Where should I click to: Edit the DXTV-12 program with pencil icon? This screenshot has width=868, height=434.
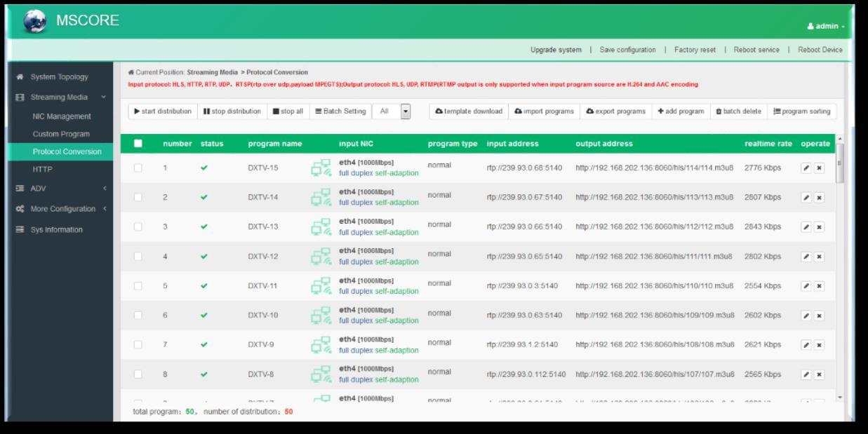[807, 257]
